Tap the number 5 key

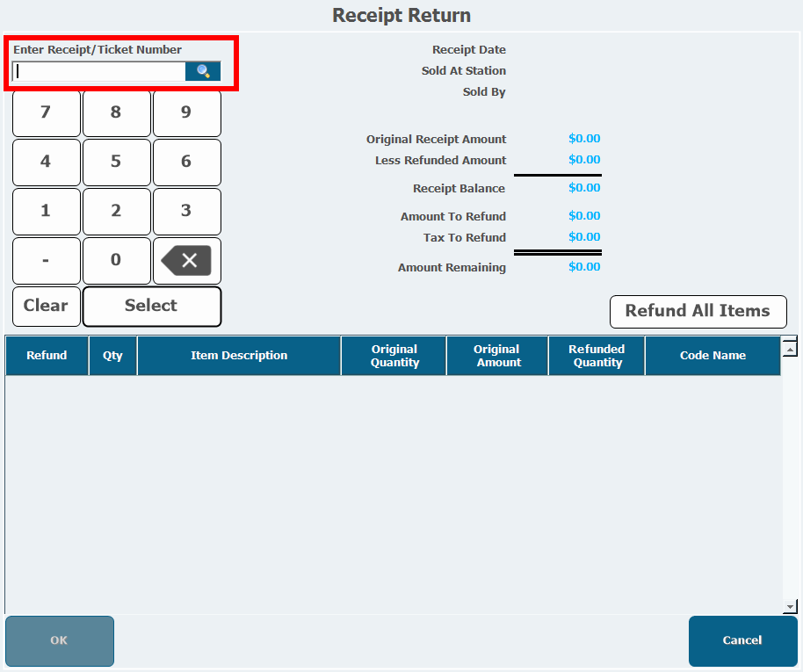116,162
